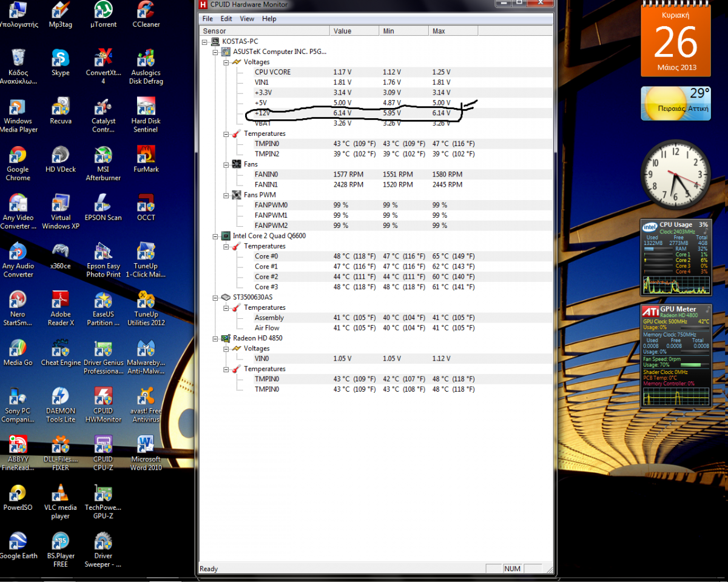
Task: Open the avast! Free Antivirus icon
Action: click(146, 404)
